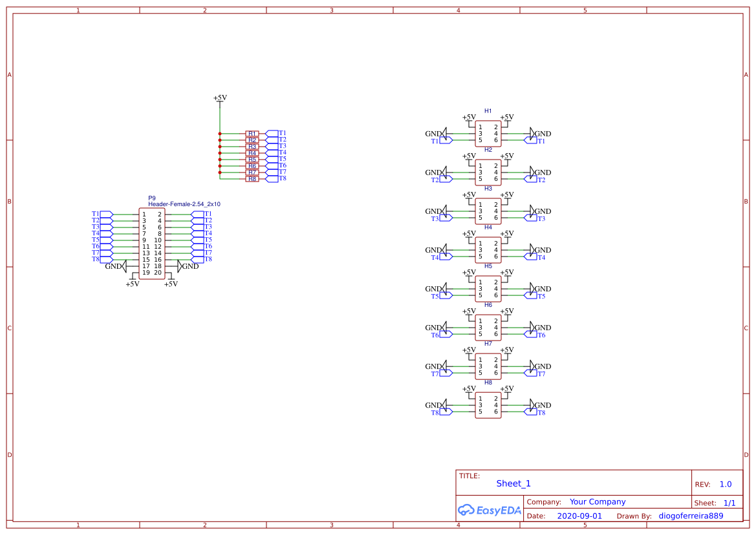
Task: Click the T1 net port at P9 pin 1
Action: click(x=102, y=214)
